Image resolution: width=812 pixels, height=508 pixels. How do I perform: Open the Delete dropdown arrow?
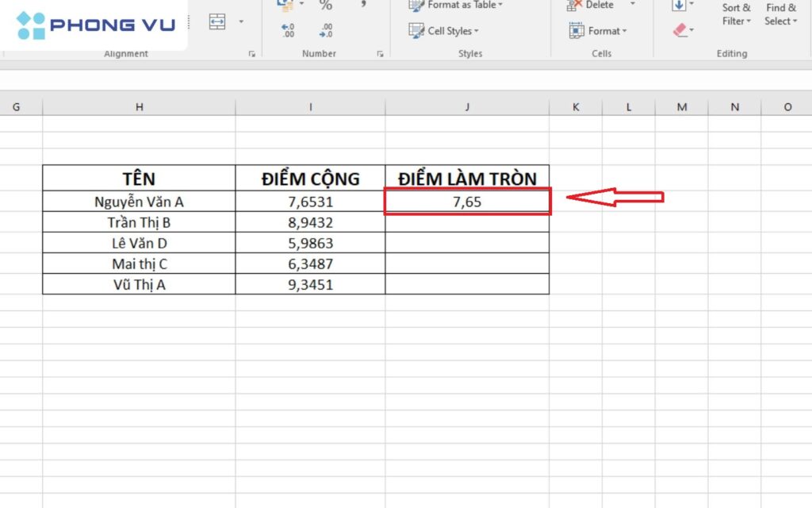(x=633, y=5)
